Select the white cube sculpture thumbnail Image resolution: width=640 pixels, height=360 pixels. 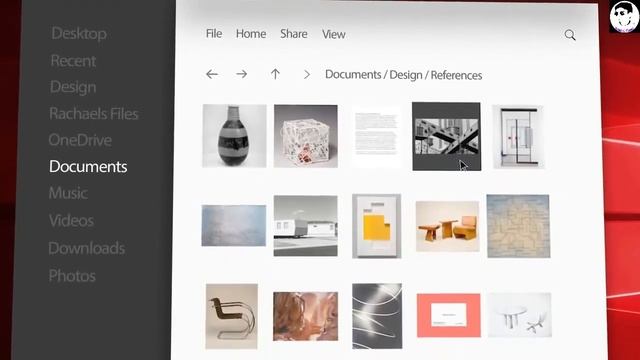pos(306,136)
